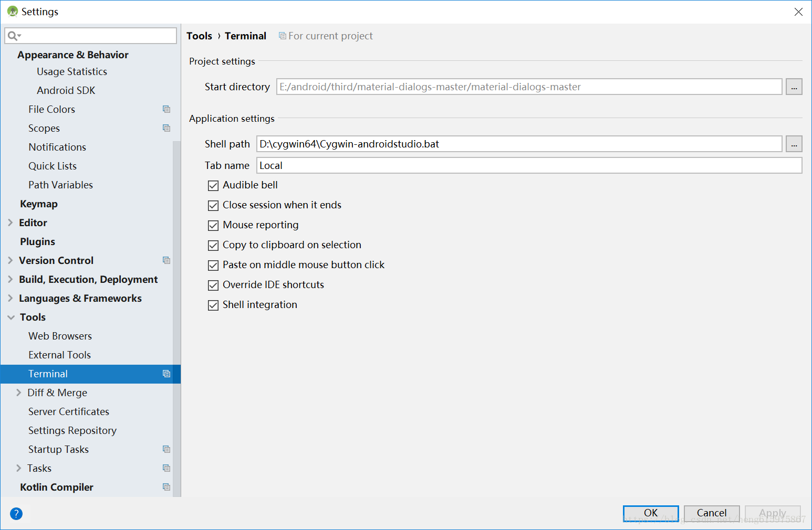Click OK to confirm settings
This screenshot has width=812, height=530.
pyautogui.click(x=651, y=513)
